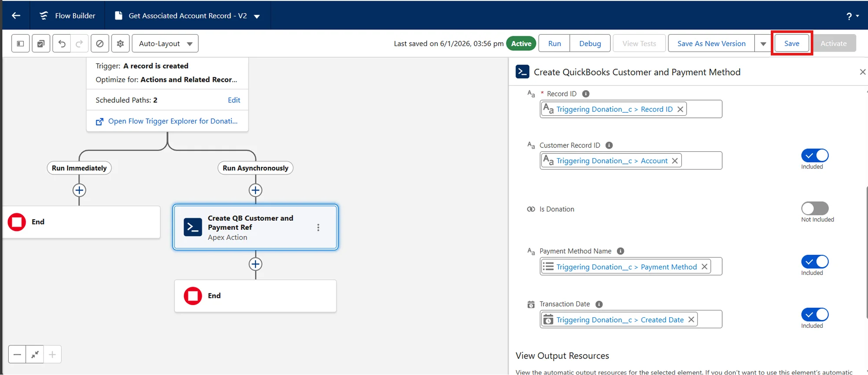This screenshot has height=375, width=868.
Task: Click the Payment Method Name input field
Action: tap(631, 267)
